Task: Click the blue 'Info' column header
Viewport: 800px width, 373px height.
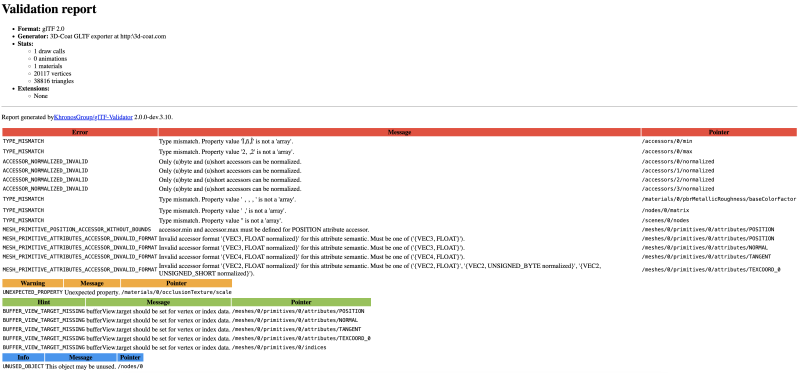Action: coord(23,357)
